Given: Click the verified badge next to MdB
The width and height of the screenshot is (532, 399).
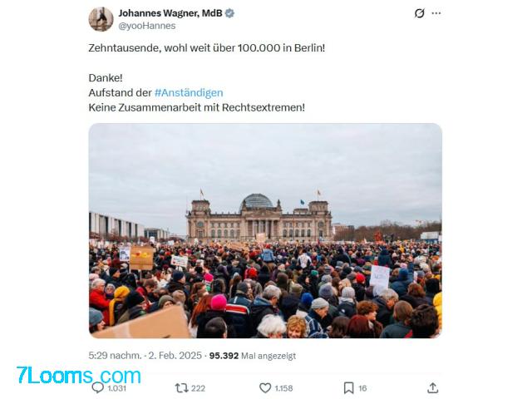Looking at the screenshot, I should click(229, 13).
